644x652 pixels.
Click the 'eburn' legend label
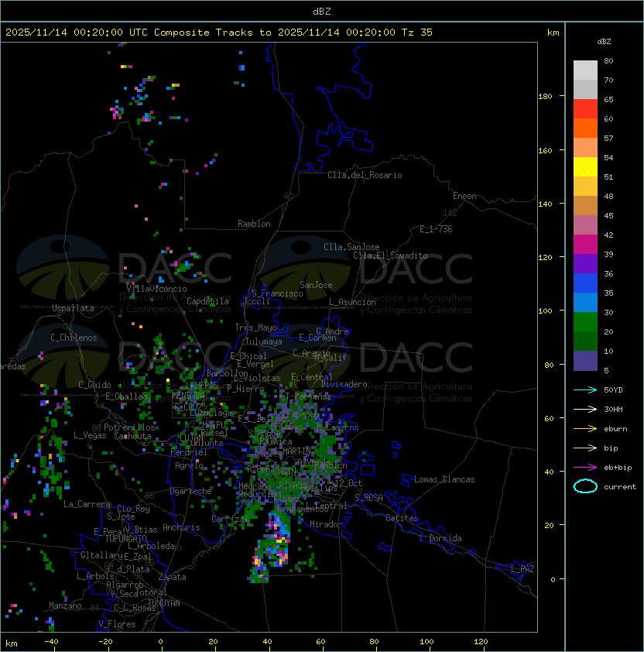pyautogui.click(x=615, y=429)
